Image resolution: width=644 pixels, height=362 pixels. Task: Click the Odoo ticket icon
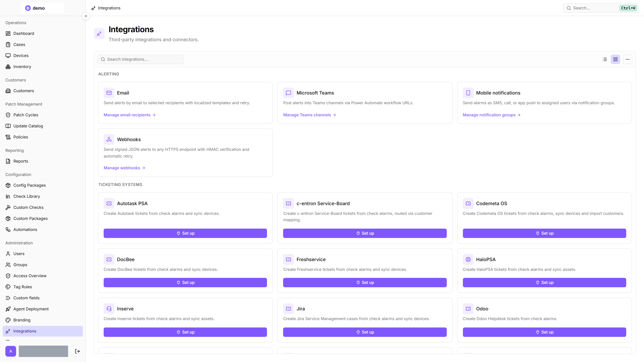pos(468,309)
